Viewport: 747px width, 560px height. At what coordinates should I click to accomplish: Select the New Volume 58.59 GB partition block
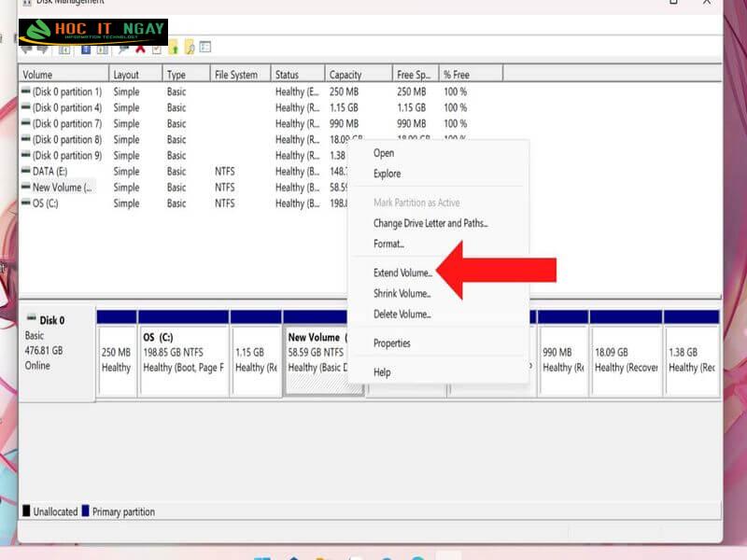[x=317, y=354]
